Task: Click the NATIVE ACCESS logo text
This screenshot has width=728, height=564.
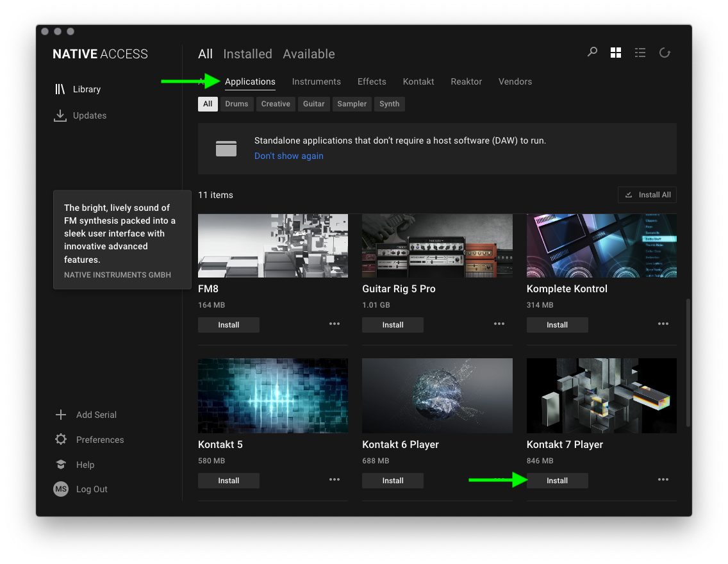Action: tap(100, 54)
